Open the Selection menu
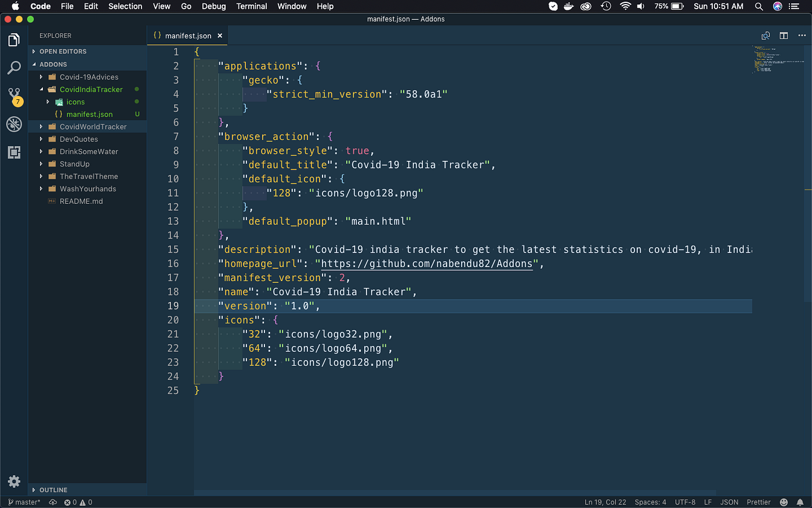 pyautogui.click(x=125, y=6)
